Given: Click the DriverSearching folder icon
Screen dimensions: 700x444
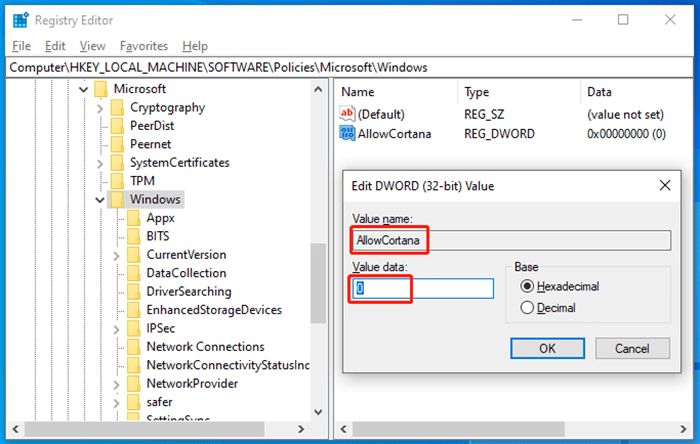Looking at the screenshot, I should (134, 291).
